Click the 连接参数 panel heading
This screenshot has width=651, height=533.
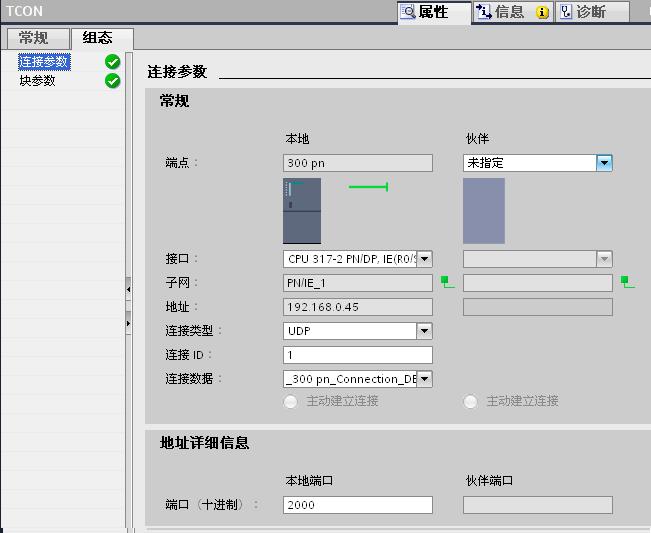[x=177, y=72]
